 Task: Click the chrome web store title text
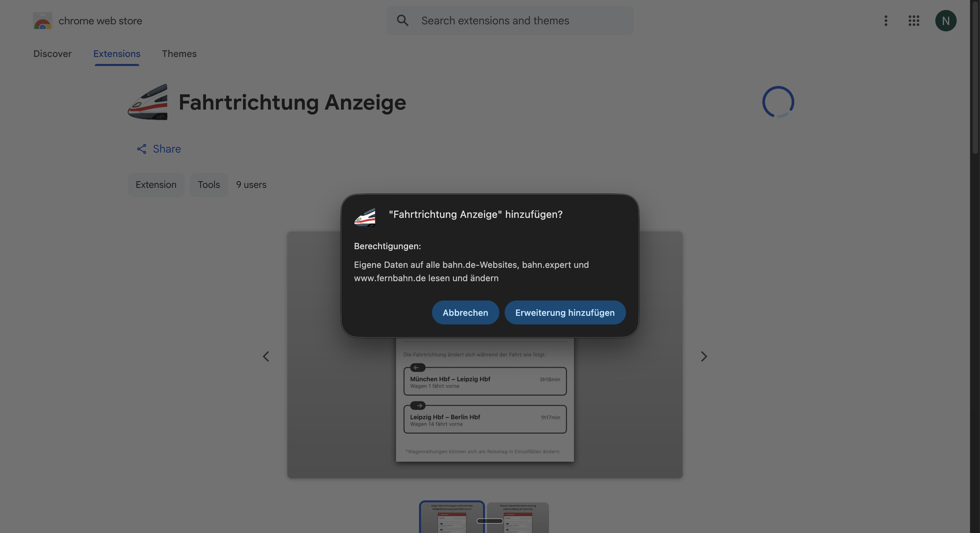click(x=100, y=21)
